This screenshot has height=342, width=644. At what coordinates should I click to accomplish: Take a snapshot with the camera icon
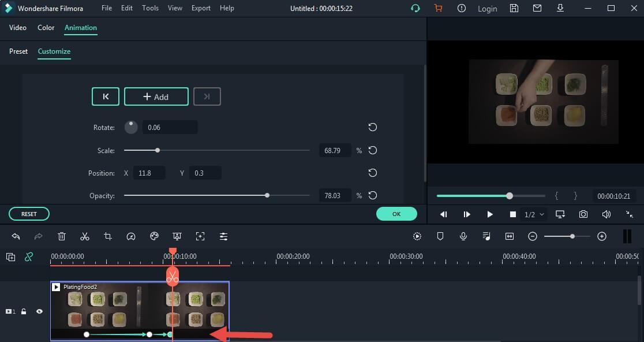[x=583, y=214]
